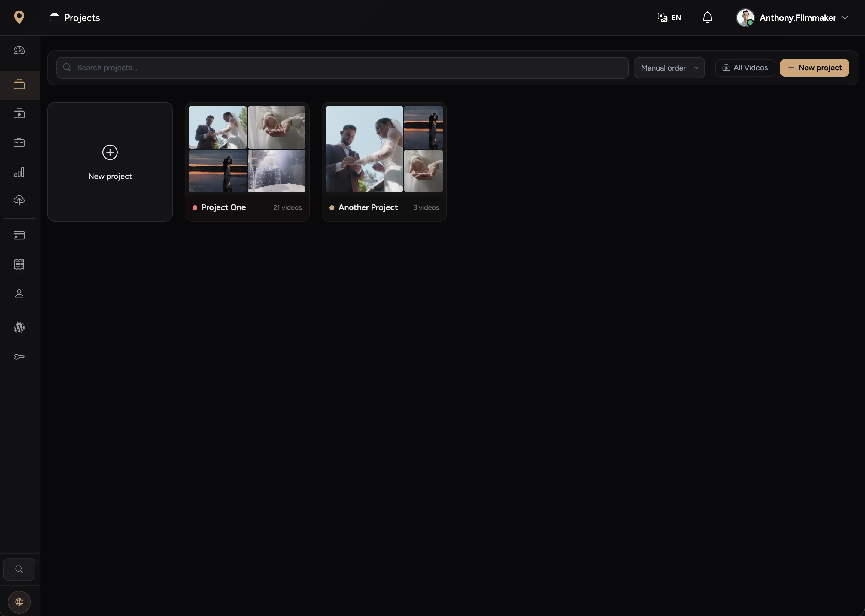Screen dimensions: 865x616
Task: Click Project One's ring exchange thumbnail
Action: pyautogui.click(x=218, y=128)
